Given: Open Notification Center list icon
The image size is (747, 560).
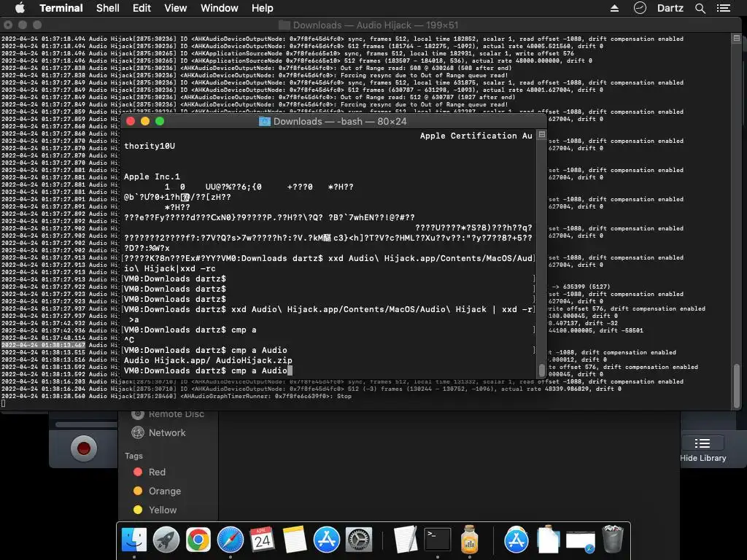Looking at the screenshot, I should pos(723,8).
